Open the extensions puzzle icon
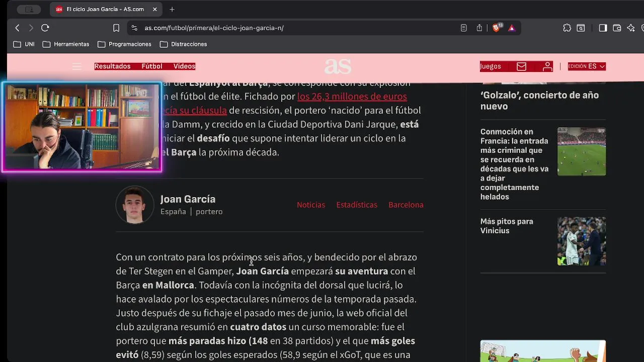The width and height of the screenshot is (644, 362). coord(567,28)
